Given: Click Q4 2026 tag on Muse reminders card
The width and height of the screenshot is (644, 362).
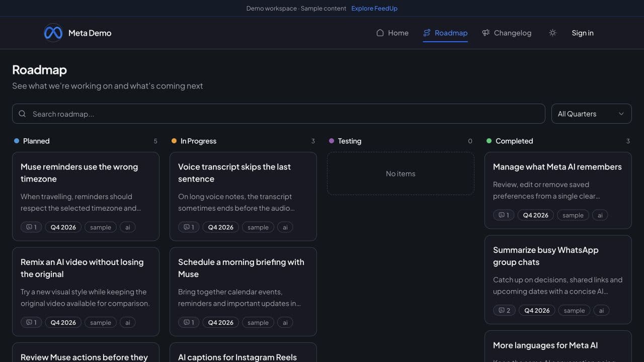Looking at the screenshot, I should (x=63, y=227).
